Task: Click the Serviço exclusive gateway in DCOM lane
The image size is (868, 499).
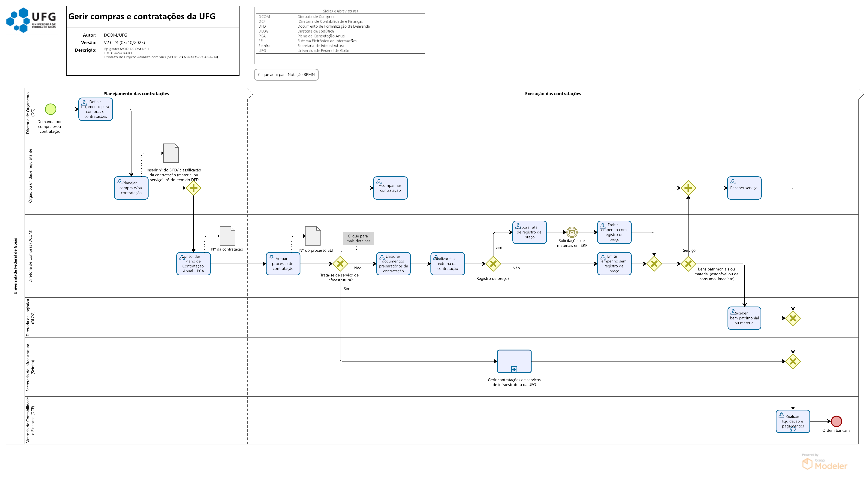Action: pos(688,264)
